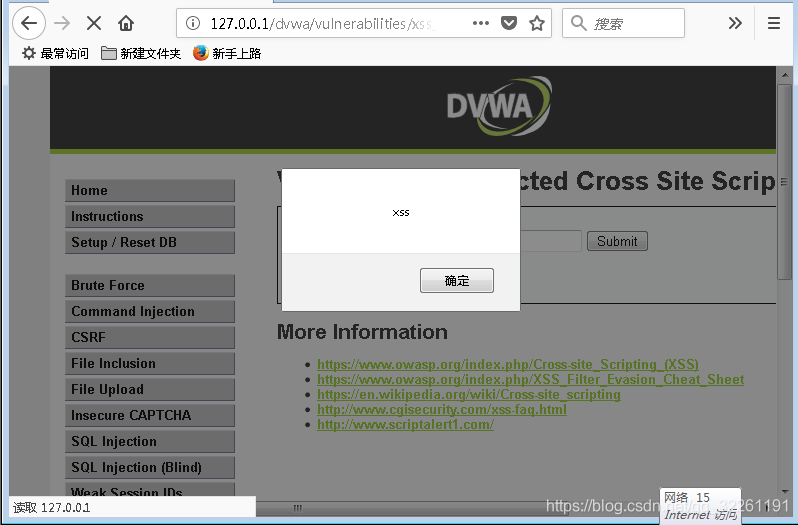Open cgisecurity xss-faq link

[442, 410]
